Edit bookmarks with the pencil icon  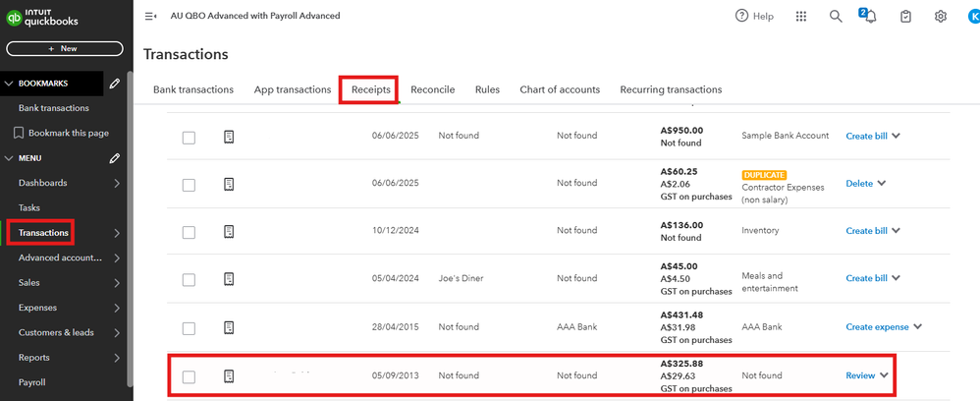click(x=115, y=84)
